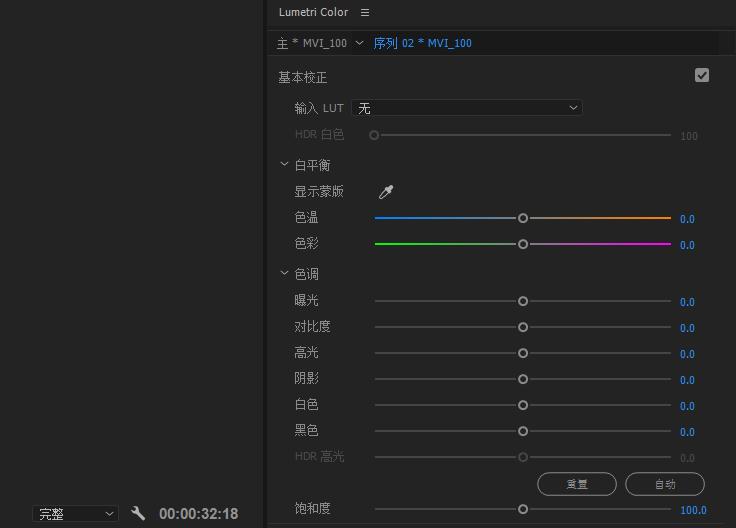
Task: Open the Lumetri Color panel menu icon
Action: click(x=365, y=13)
